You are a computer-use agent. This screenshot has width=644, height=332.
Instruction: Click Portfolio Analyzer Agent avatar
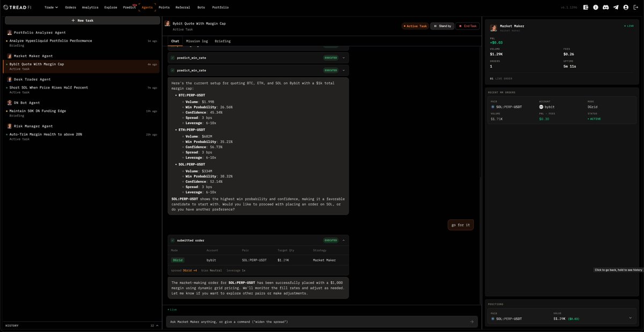(10, 33)
